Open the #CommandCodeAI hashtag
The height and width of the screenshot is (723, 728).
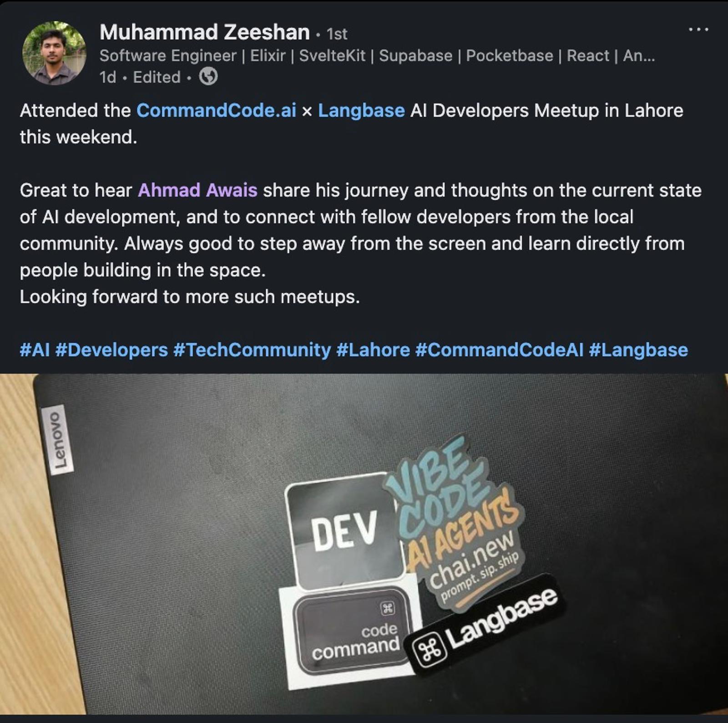[499, 350]
